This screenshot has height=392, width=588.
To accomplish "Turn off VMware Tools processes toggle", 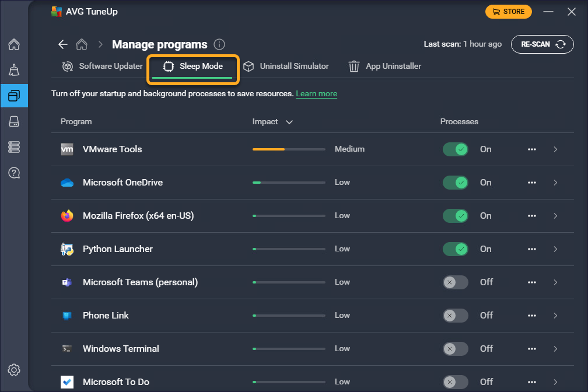I will coord(455,149).
